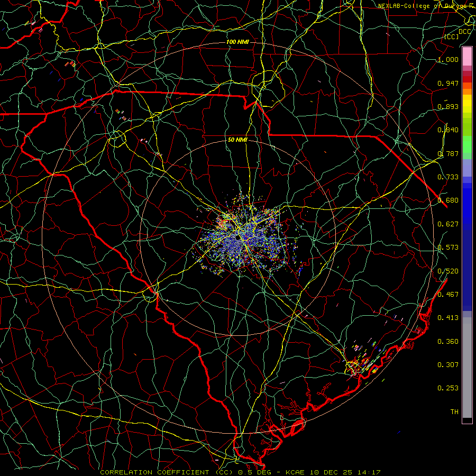Click the 0.5 DEG elevation angle text
This screenshot has height=476, width=476.
click(x=255, y=472)
